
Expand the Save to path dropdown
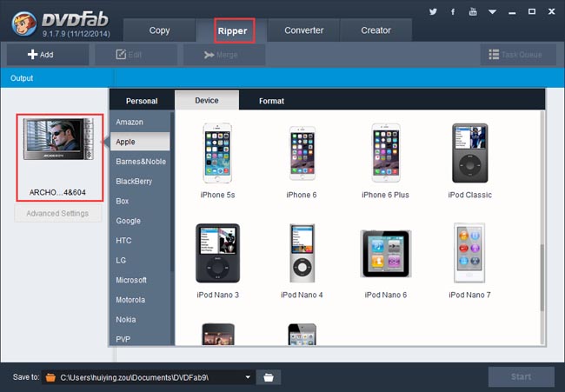point(248,377)
